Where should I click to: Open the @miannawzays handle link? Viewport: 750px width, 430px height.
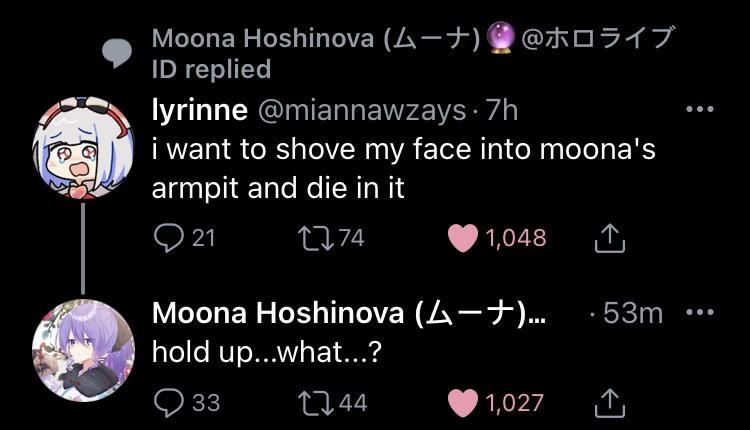[x=362, y=107]
